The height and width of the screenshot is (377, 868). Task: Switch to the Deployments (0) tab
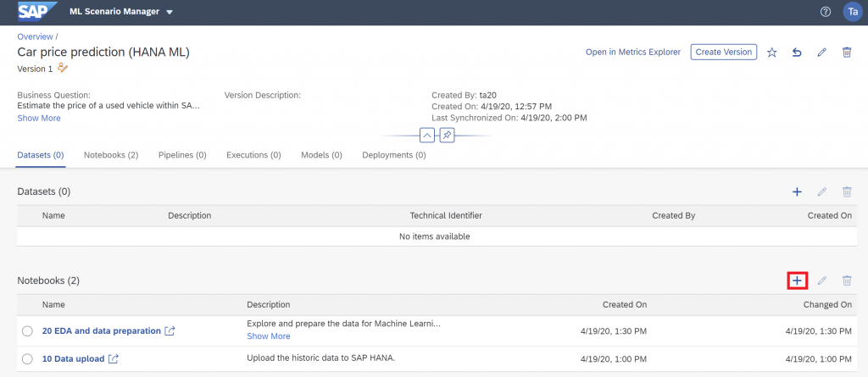[394, 155]
